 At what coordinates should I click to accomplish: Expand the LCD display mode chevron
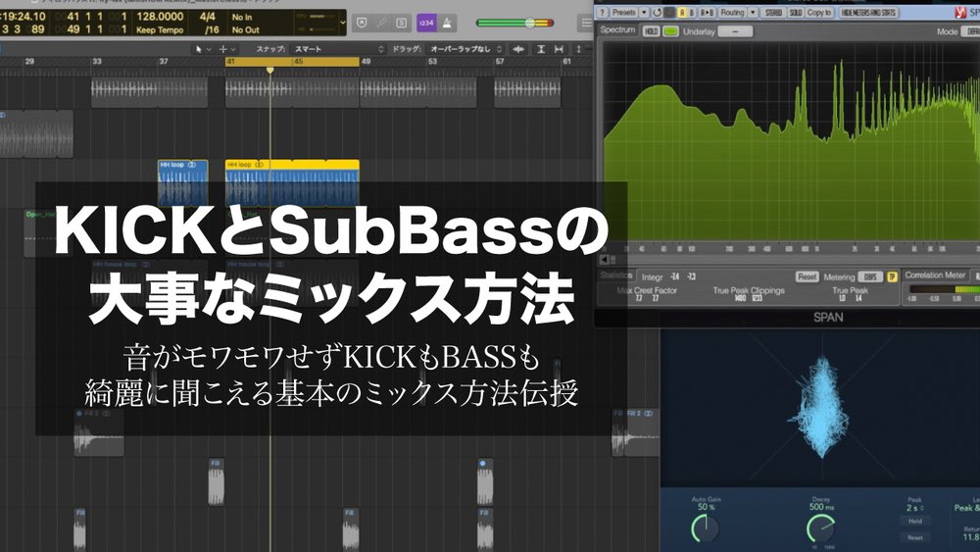tap(342, 23)
